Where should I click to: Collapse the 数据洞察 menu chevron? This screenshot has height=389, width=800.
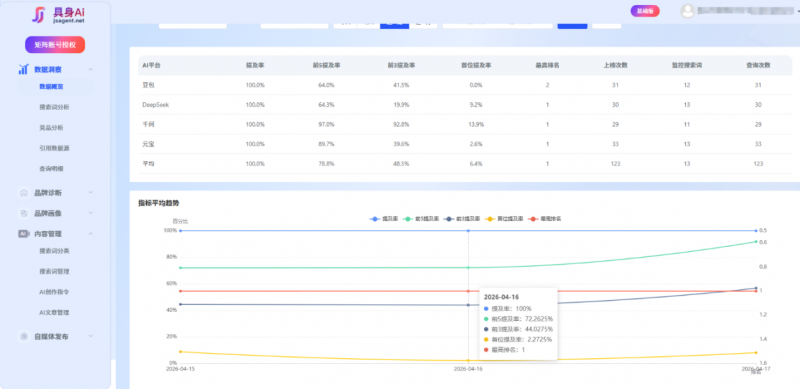(x=90, y=69)
